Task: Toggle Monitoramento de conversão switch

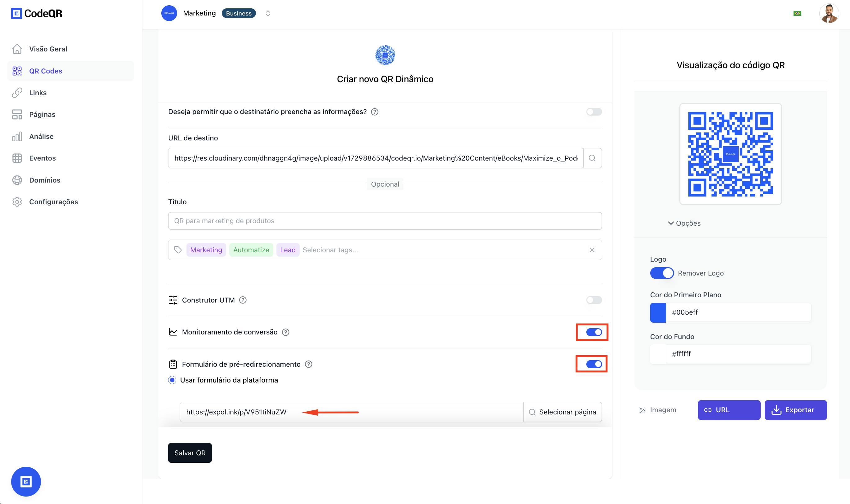Action: coord(594,332)
